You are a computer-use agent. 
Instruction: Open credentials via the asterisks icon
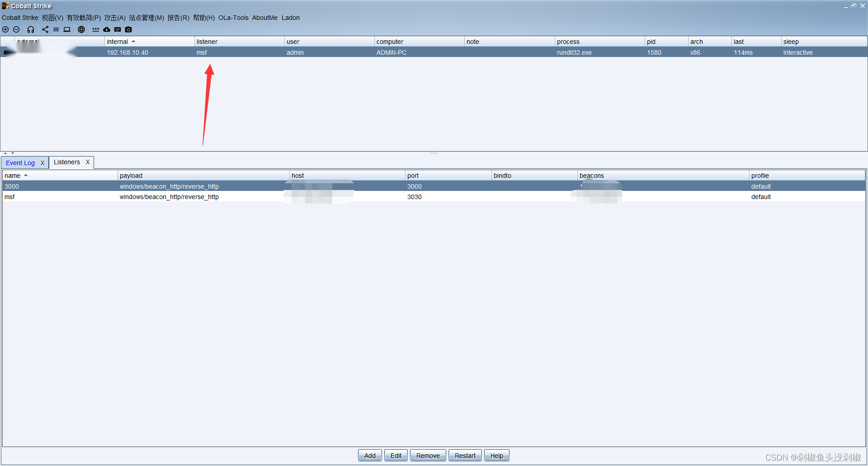[96, 29]
